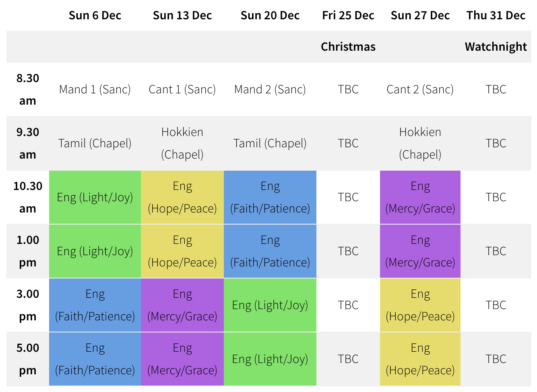Click green Eng (Light/Joy) at 10.30 am

pos(95,197)
